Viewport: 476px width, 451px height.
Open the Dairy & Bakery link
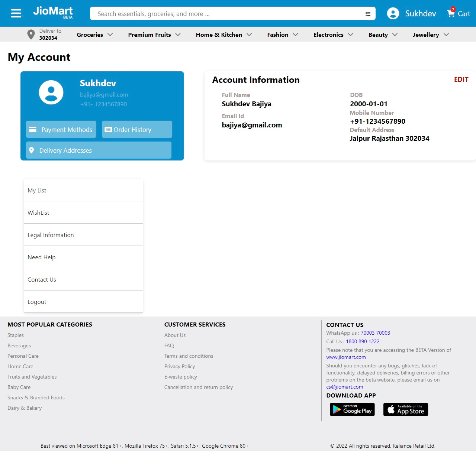(25, 408)
